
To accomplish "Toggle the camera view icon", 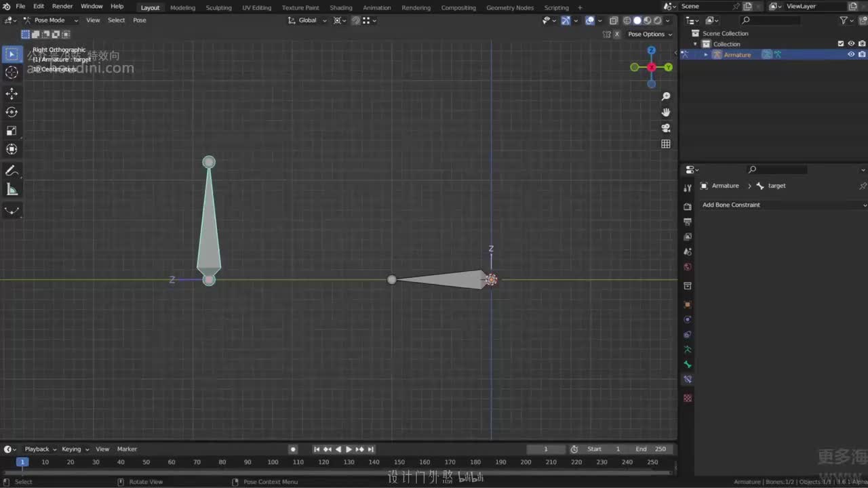I will 666,128.
